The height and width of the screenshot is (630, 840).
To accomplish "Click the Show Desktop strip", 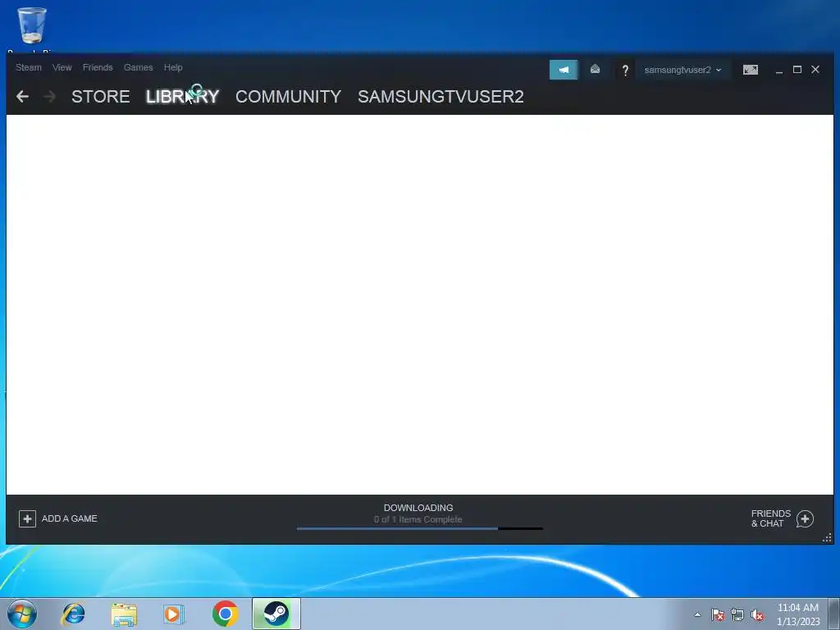I will click(x=834, y=614).
